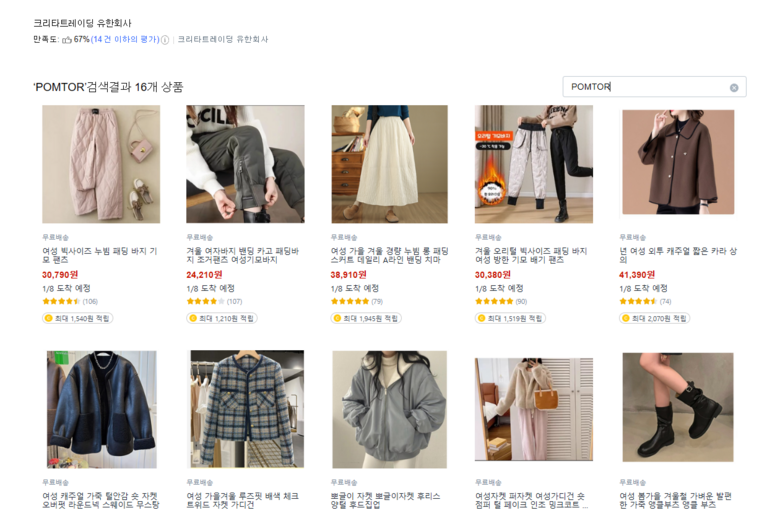The image size is (780, 513).
Task: Click coin icon on 1,540원 reward badge
Action: pyautogui.click(x=48, y=318)
